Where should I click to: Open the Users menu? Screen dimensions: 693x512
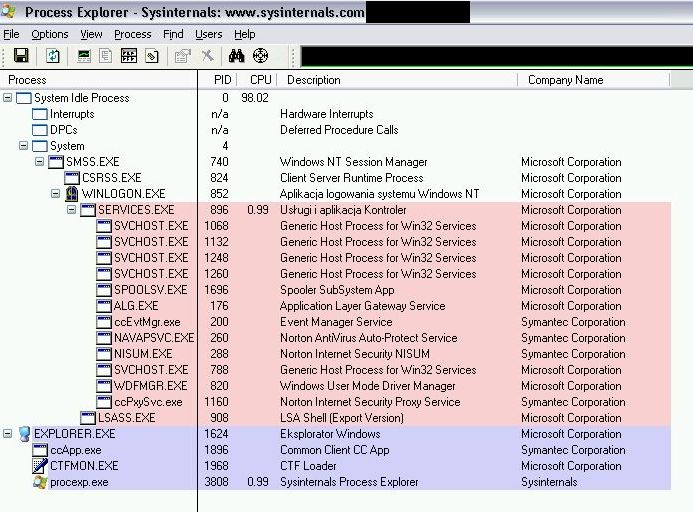[209, 34]
